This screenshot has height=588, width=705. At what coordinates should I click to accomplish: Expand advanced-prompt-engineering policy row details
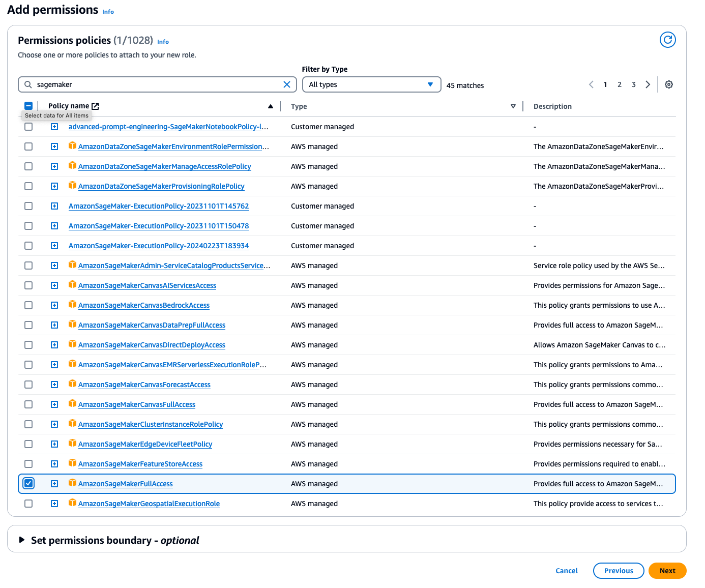[x=54, y=127]
